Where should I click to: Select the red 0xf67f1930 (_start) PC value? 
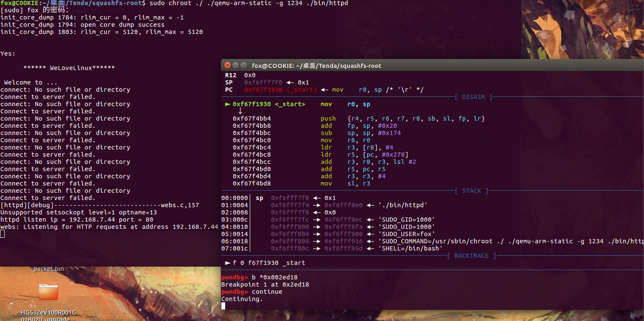280,90
